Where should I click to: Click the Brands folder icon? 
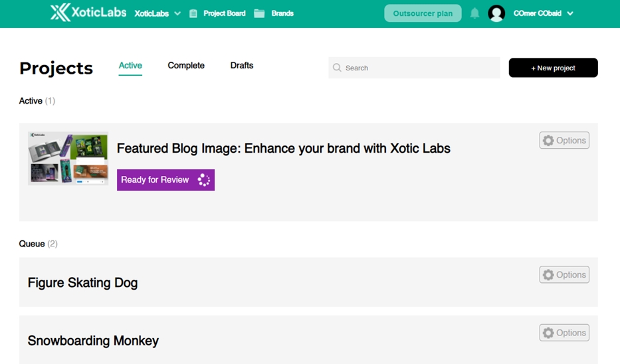(x=259, y=13)
